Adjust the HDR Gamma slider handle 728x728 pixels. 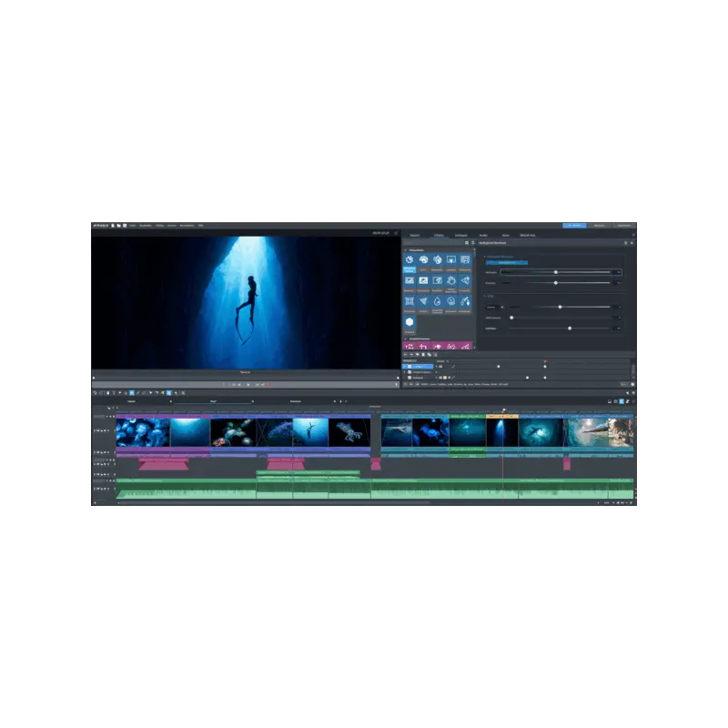(x=511, y=318)
